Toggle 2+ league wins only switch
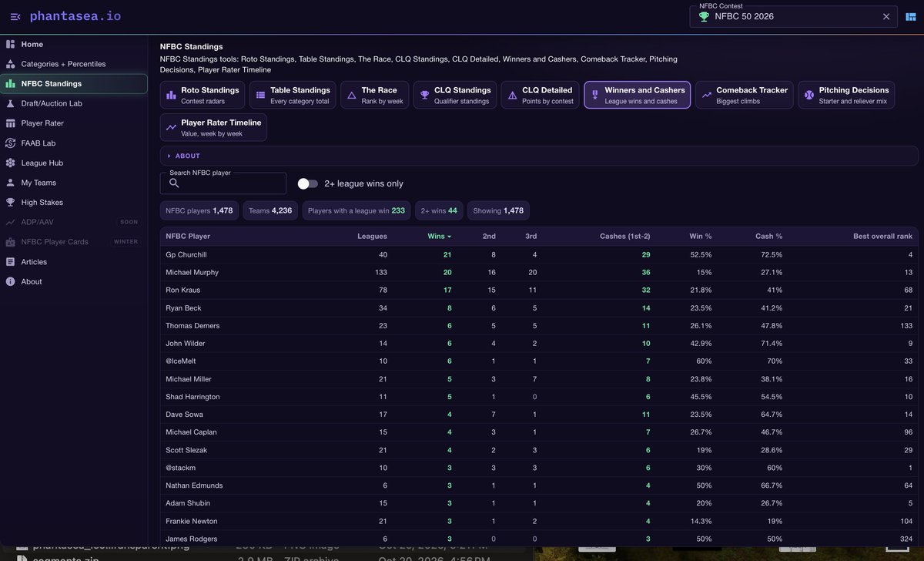The image size is (924, 561). tap(308, 183)
